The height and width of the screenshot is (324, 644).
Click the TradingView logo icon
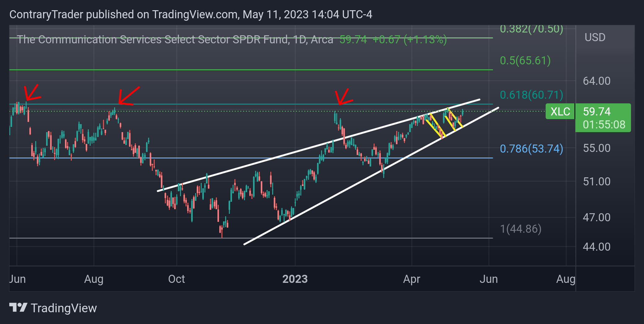(x=18, y=308)
